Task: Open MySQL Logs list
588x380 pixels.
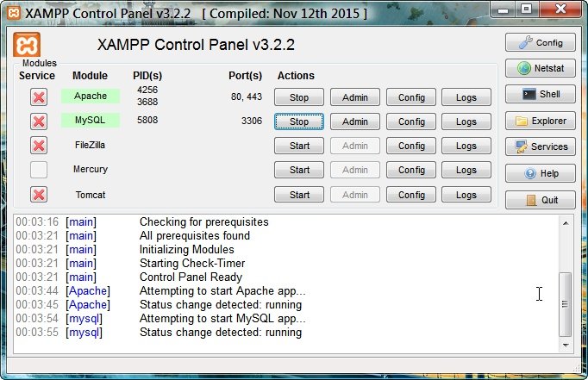Action: click(x=466, y=121)
